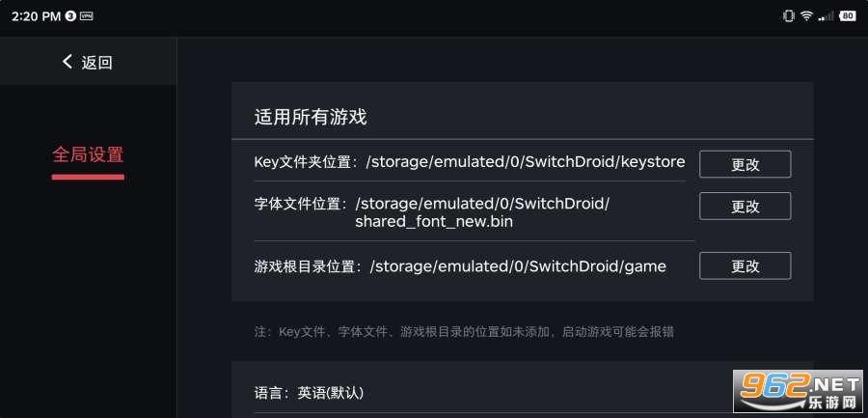868x418 pixels.
Task: Select the 全局设置 sidebar tab
Action: click(x=88, y=154)
